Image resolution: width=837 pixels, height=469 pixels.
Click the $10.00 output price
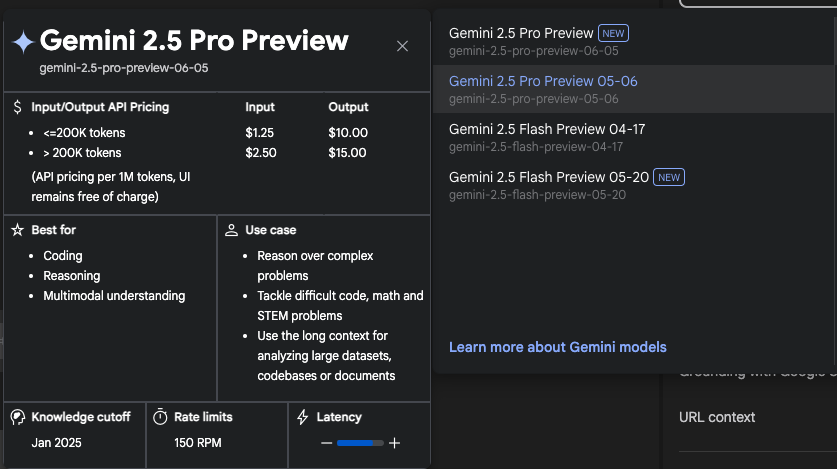(348, 133)
